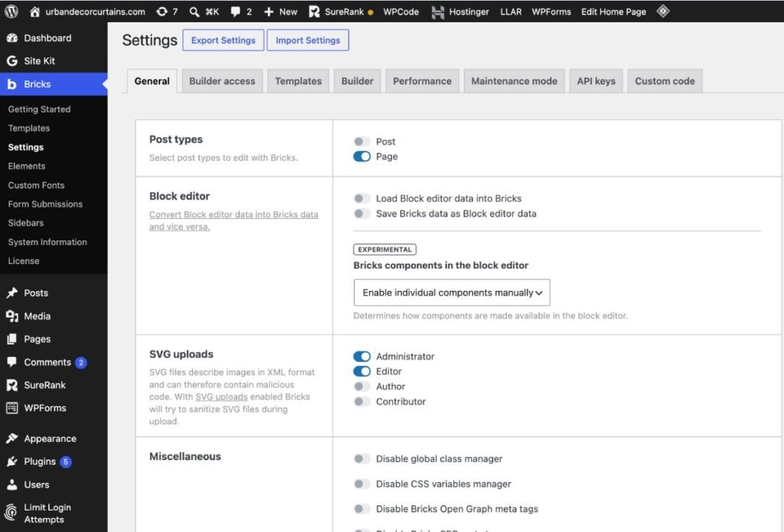Select the General tab

[152, 81]
